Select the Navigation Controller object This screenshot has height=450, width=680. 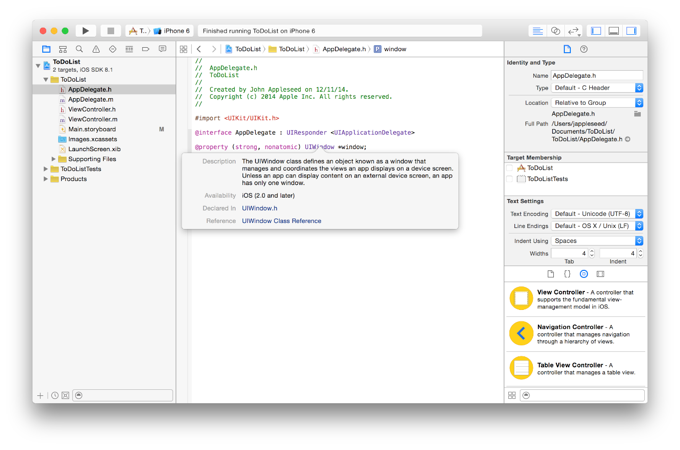(576, 333)
